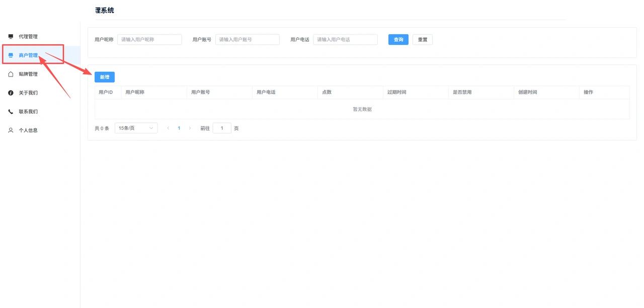Click the 贴牌管理 house icon
The height and width of the screenshot is (308, 644).
pyautogui.click(x=11, y=74)
